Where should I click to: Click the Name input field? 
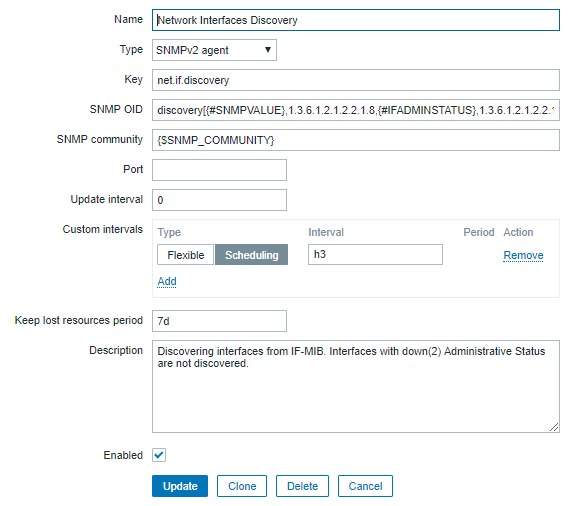(x=355, y=20)
